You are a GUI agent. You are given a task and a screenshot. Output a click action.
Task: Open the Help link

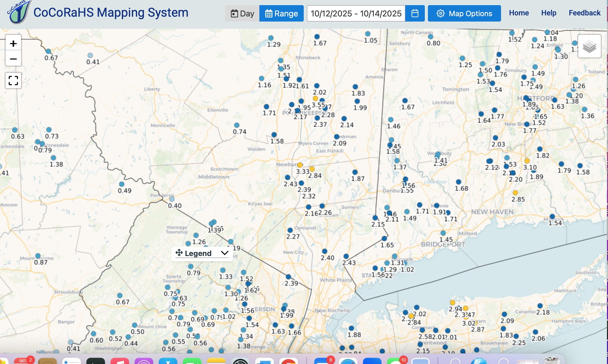point(548,13)
